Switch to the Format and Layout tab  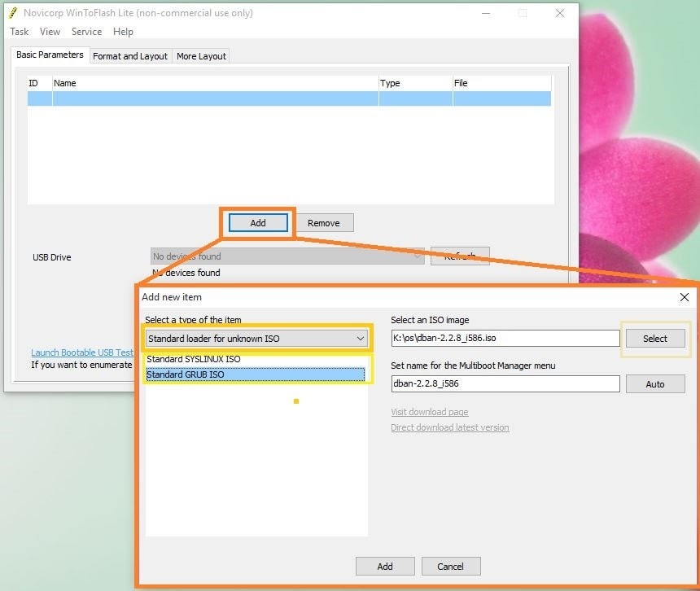[x=129, y=55]
